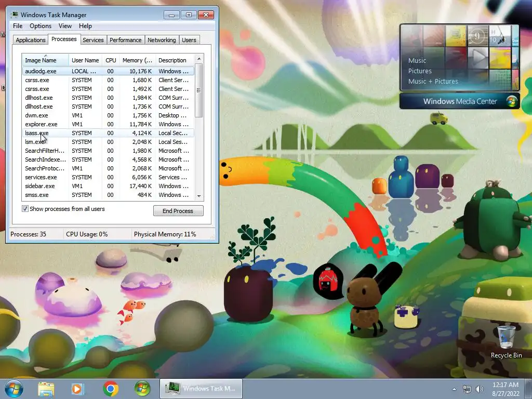Click the process list scroll down arrow
The width and height of the screenshot is (532, 399).
point(199,196)
